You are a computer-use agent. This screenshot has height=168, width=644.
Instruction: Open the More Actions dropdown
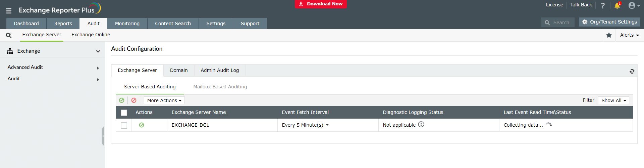[x=164, y=100]
